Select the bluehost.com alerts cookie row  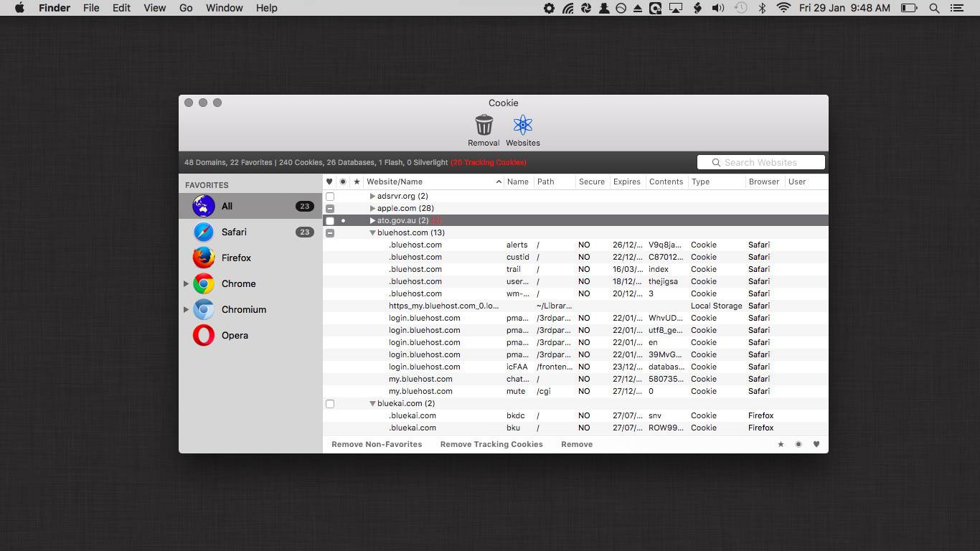coord(575,245)
